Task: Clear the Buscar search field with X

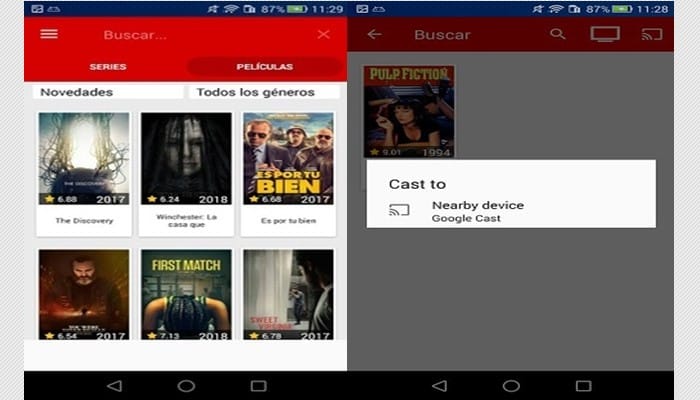Action: [x=324, y=34]
